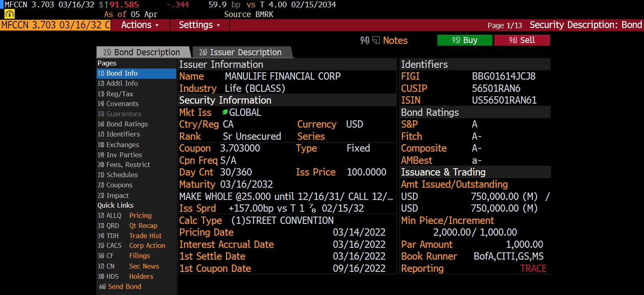Click the AMBest rating label
This screenshot has width=644, height=295.
tap(417, 161)
